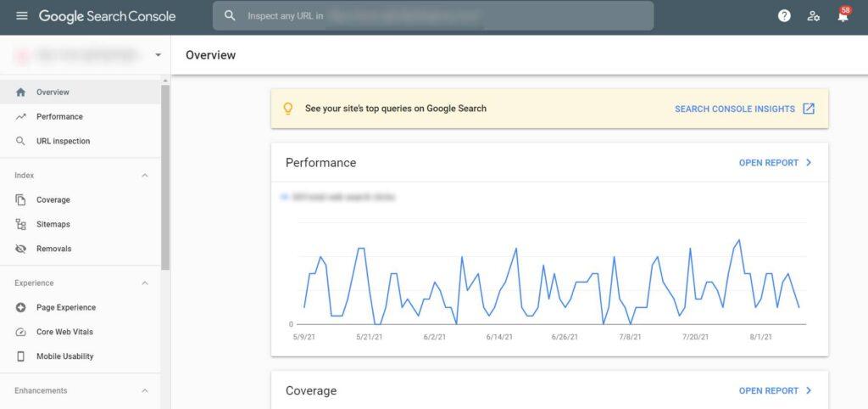Image resolution: width=868 pixels, height=409 pixels.
Task: Click the Enhancements section label
Action: pyautogui.click(x=41, y=390)
